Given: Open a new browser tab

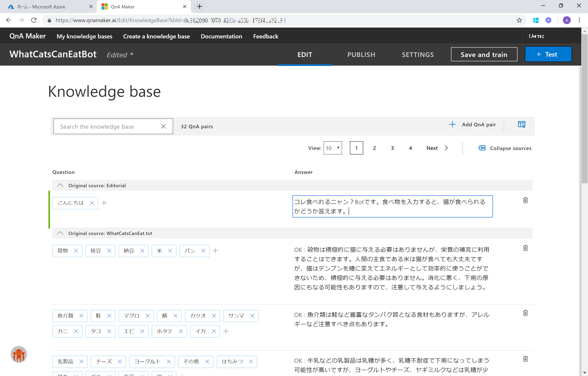Looking at the screenshot, I should pos(199,7).
